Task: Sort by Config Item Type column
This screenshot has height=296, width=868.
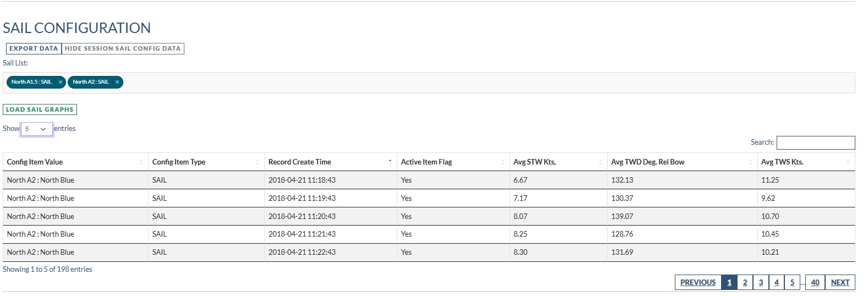Action: [x=206, y=162]
